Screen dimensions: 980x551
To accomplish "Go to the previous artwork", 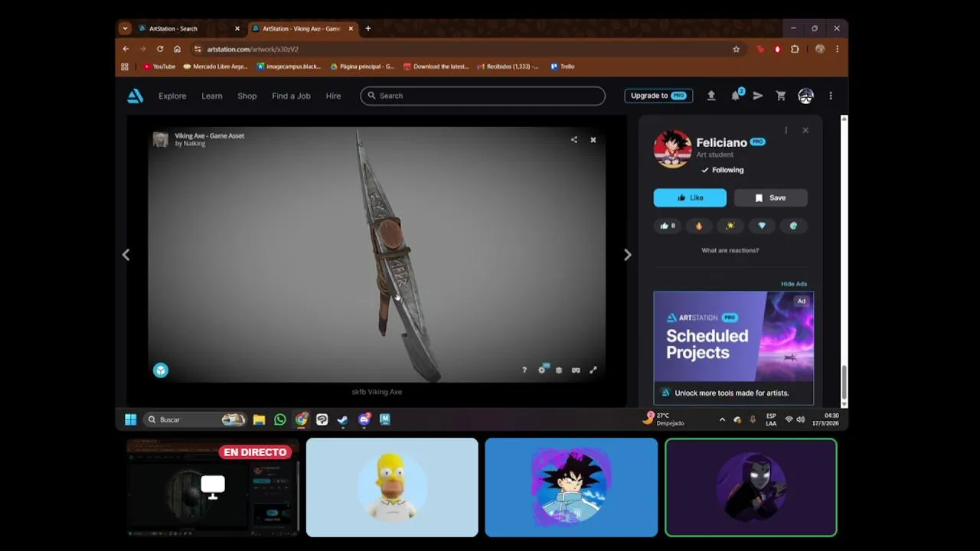I will tap(126, 255).
